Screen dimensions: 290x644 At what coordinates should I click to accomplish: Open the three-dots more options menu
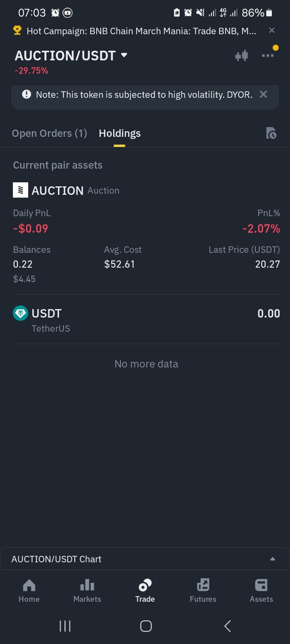coord(267,56)
